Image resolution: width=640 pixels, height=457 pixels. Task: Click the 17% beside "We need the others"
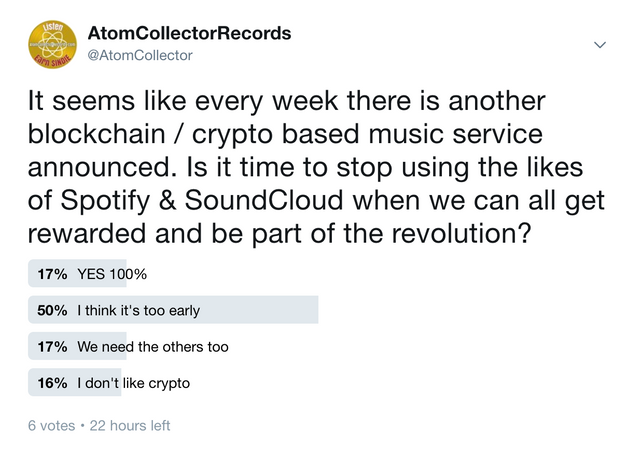[52, 347]
